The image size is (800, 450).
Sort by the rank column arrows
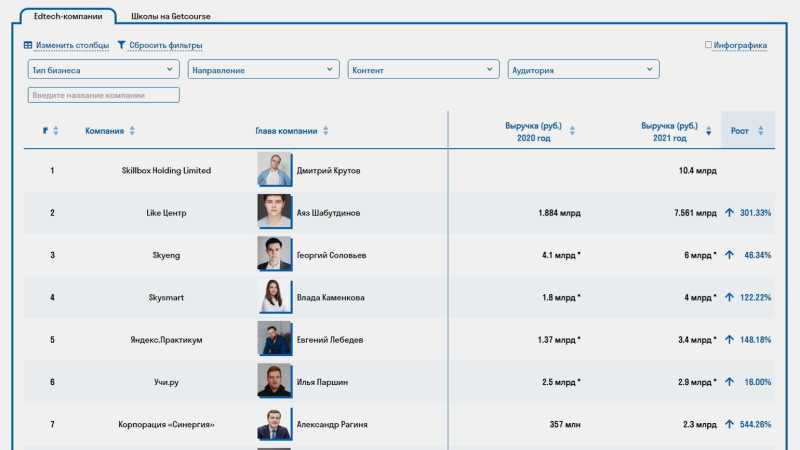56,131
